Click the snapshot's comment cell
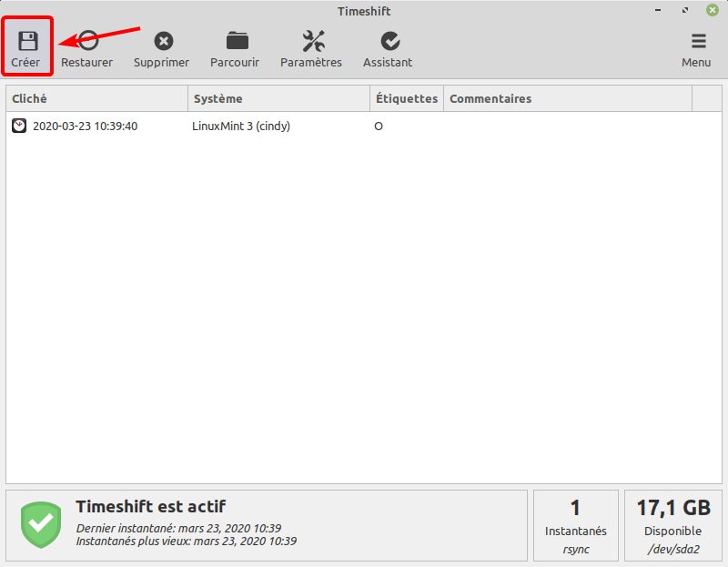This screenshot has height=567, width=728. [567, 127]
